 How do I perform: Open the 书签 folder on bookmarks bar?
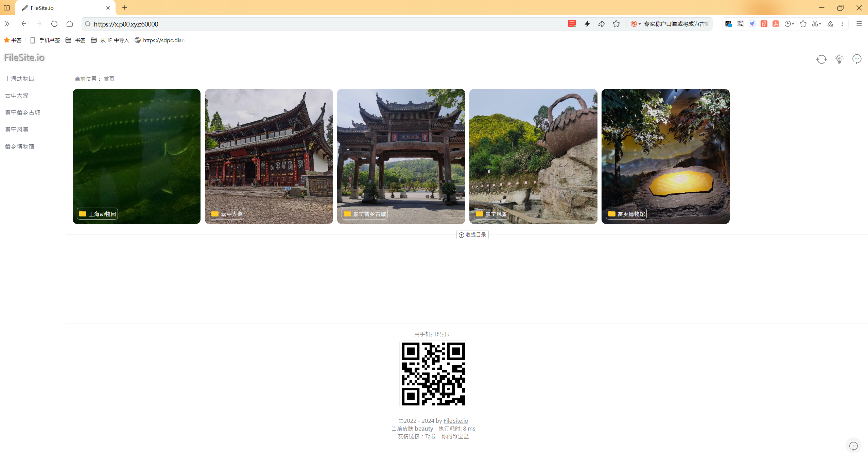tap(75, 40)
